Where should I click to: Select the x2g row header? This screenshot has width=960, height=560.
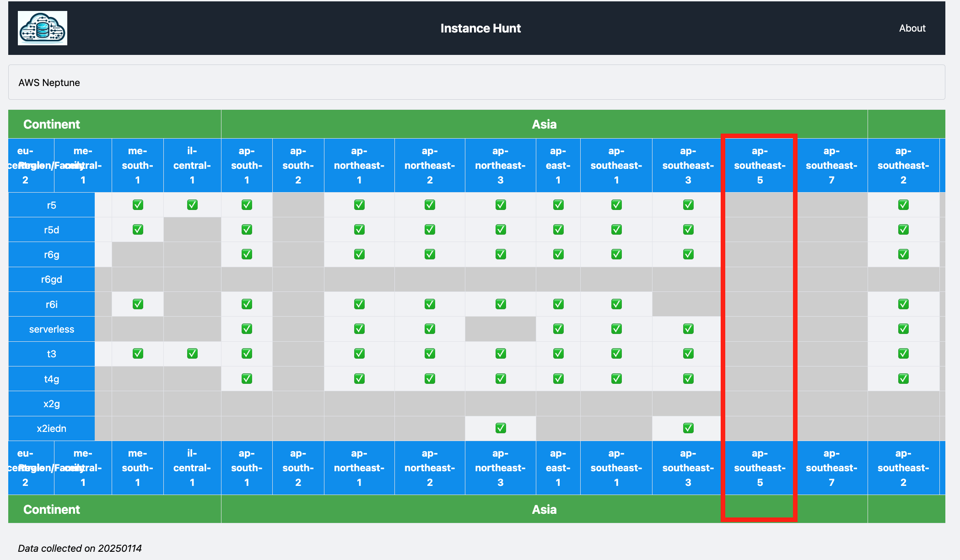tap(52, 404)
